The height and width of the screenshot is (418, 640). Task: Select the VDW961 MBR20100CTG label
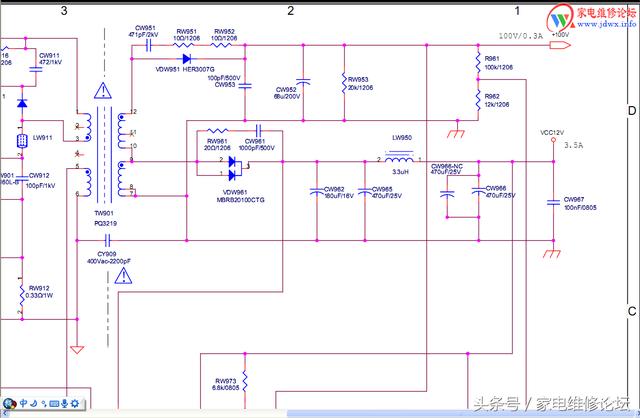coord(240,196)
